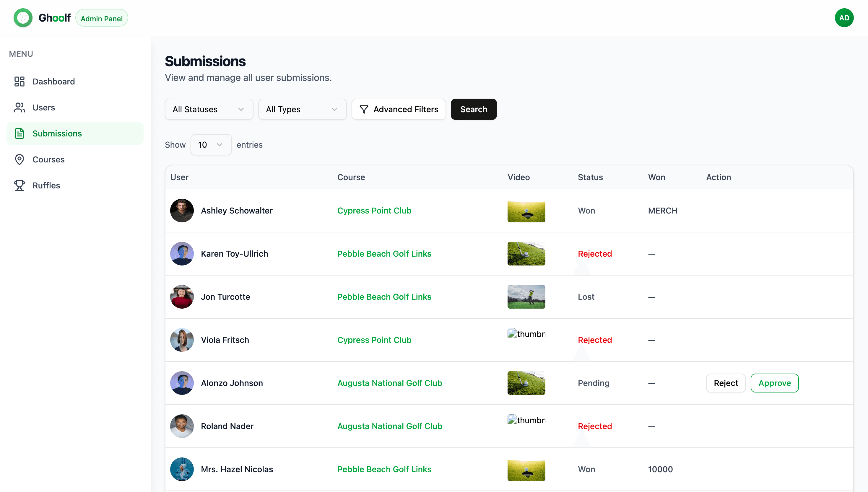Click the name Alonzo Johnson
Screen dimensions: 868x492
tap(232, 383)
